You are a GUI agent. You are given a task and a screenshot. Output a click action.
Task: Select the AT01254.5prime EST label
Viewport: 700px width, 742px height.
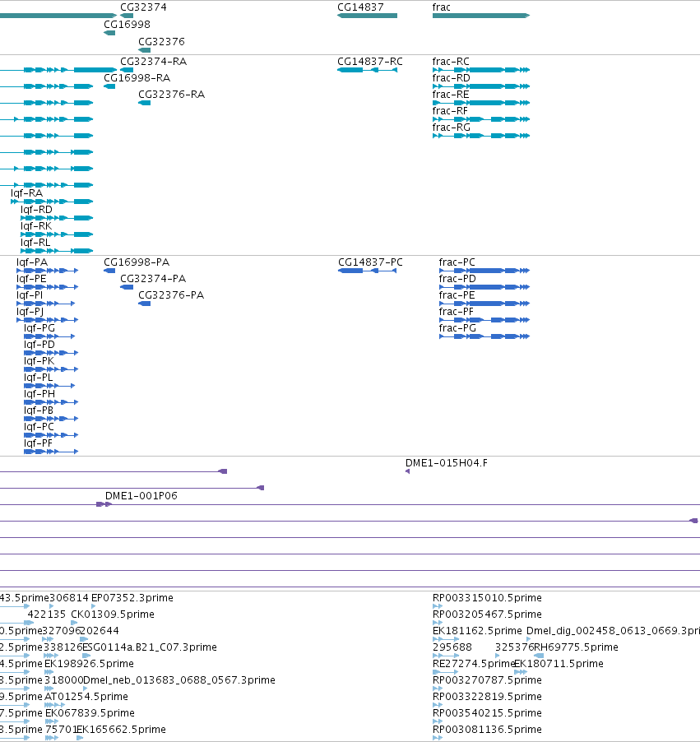86,697
